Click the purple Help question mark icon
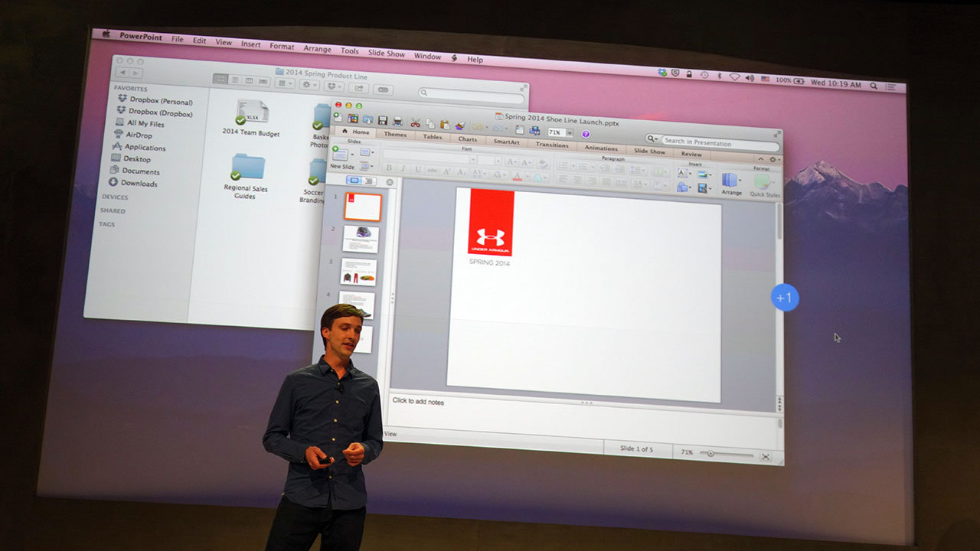Viewport: 980px width, 551px height. coord(586,134)
